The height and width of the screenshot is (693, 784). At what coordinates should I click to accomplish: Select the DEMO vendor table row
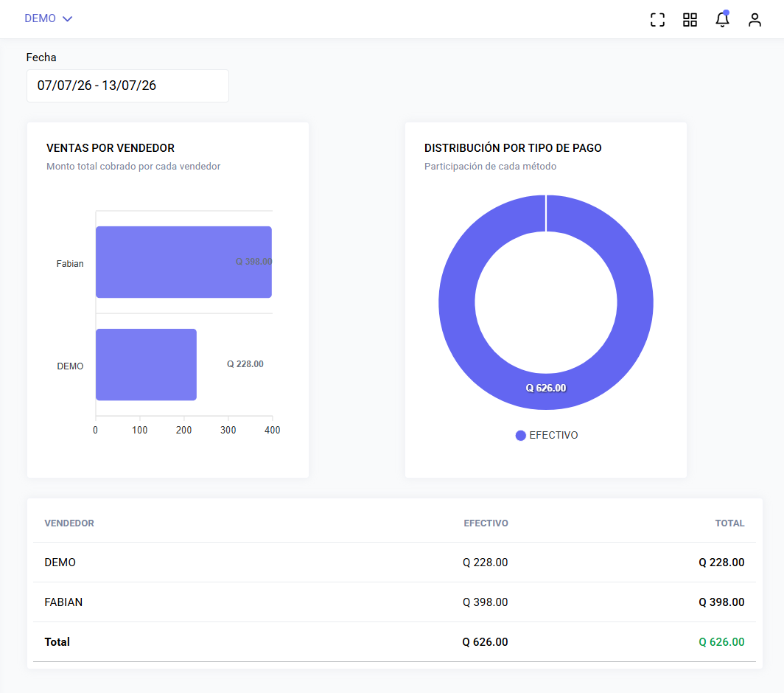pyautogui.click(x=394, y=563)
